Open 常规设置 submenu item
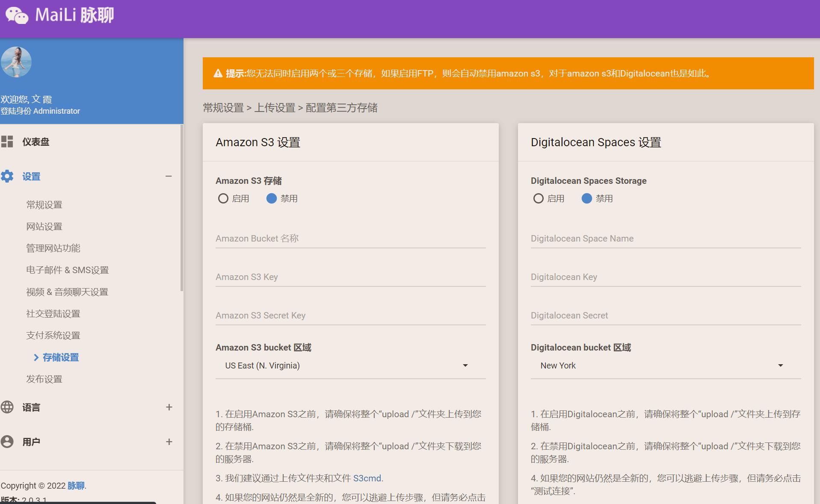 pos(44,205)
